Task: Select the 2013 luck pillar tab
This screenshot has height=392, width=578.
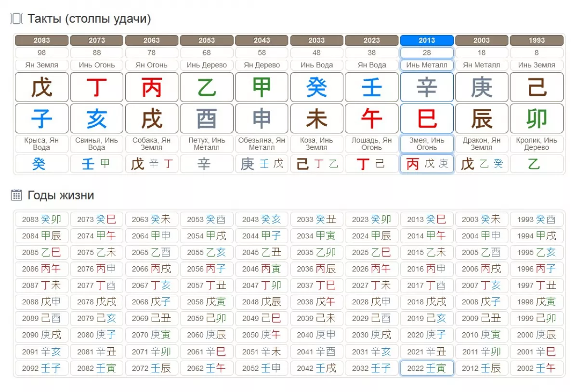Action: [427, 40]
